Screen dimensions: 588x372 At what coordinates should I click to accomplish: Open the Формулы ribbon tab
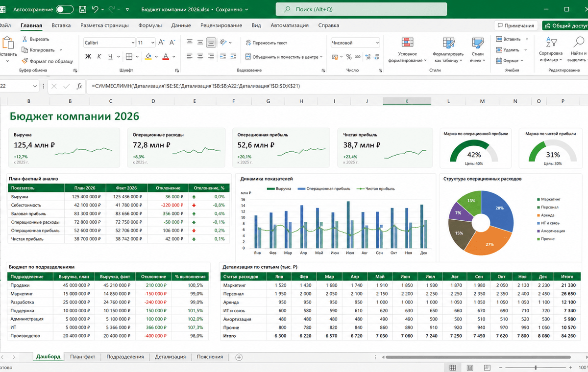coord(150,25)
